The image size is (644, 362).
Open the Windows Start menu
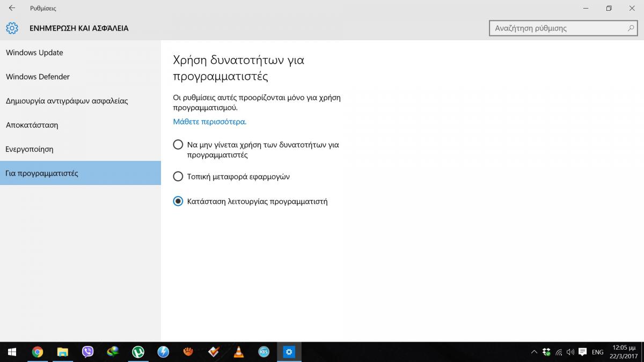[12, 352]
